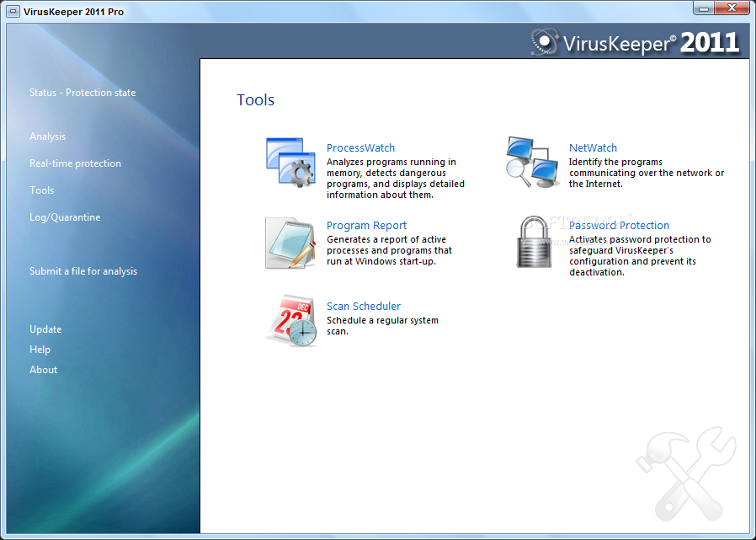The height and width of the screenshot is (540, 756).
Task: Open the Program Report link
Action: click(366, 226)
